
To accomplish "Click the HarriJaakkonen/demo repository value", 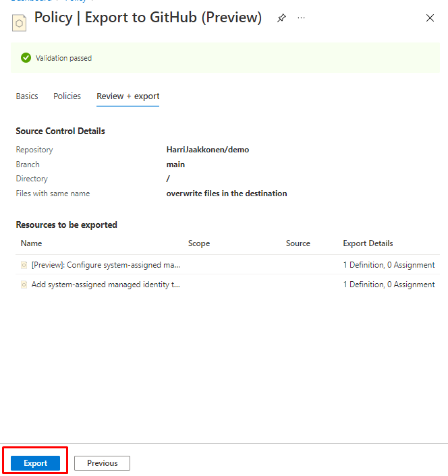I will [x=207, y=150].
